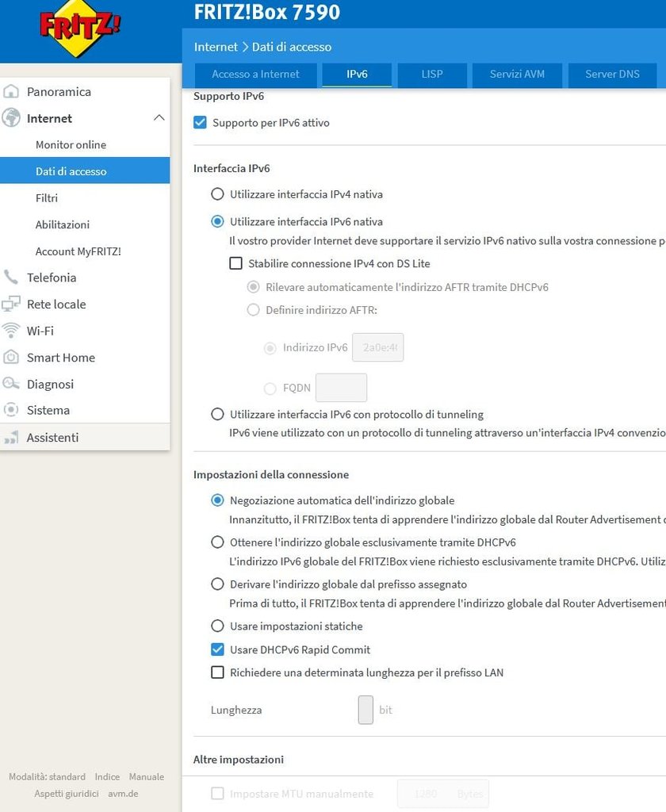Image resolution: width=666 pixels, height=812 pixels.
Task: Click the Dati di accesso breadcrumb
Action: 292,47
